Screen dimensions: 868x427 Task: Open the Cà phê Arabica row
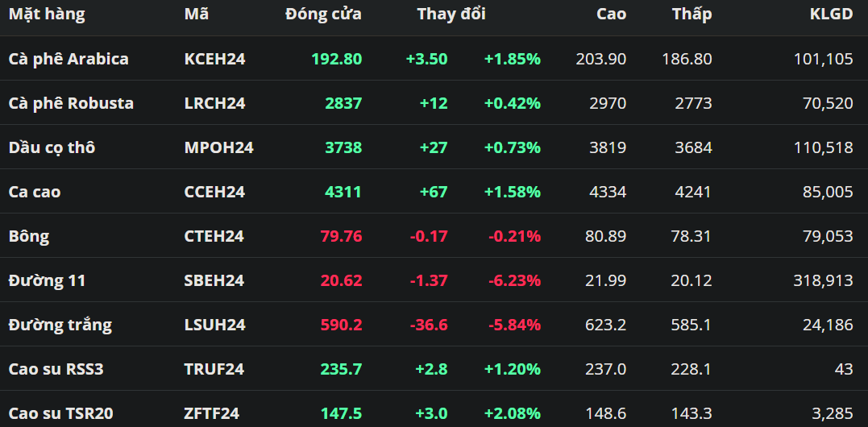coord(69,59)
